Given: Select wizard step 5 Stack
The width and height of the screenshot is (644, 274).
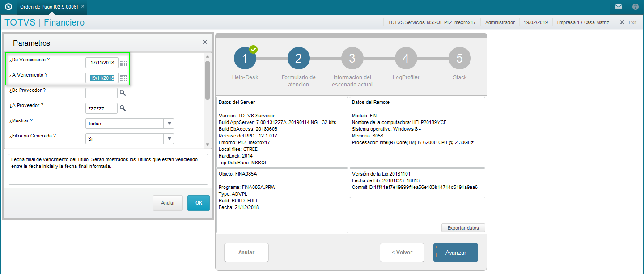Looking at the screenshot, I should (x=460, y=58).
